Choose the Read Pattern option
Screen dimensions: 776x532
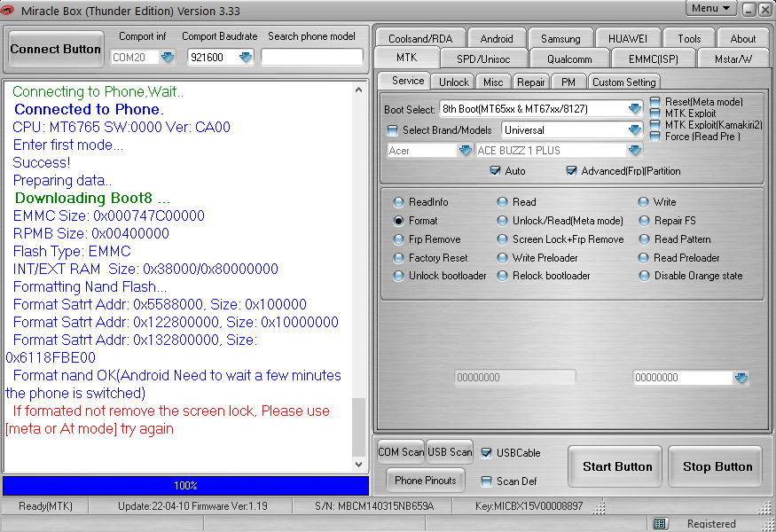point(643,239)
